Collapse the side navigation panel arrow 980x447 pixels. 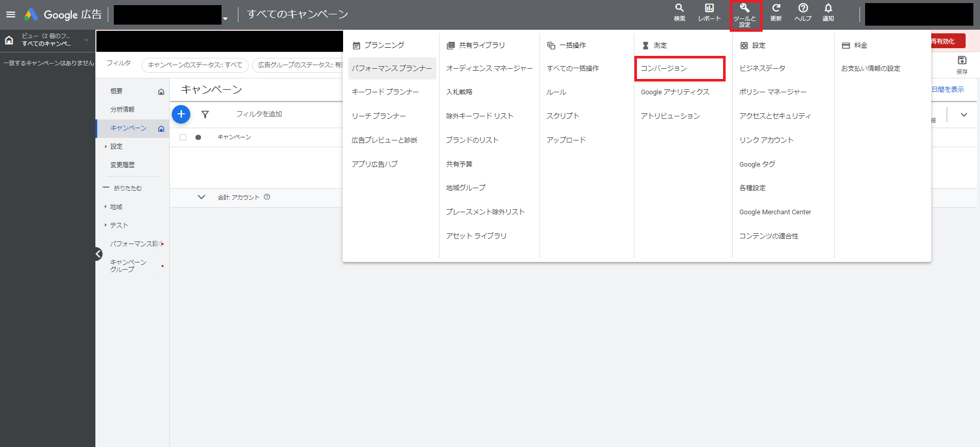pyautogui.click(x=98, y=254)
